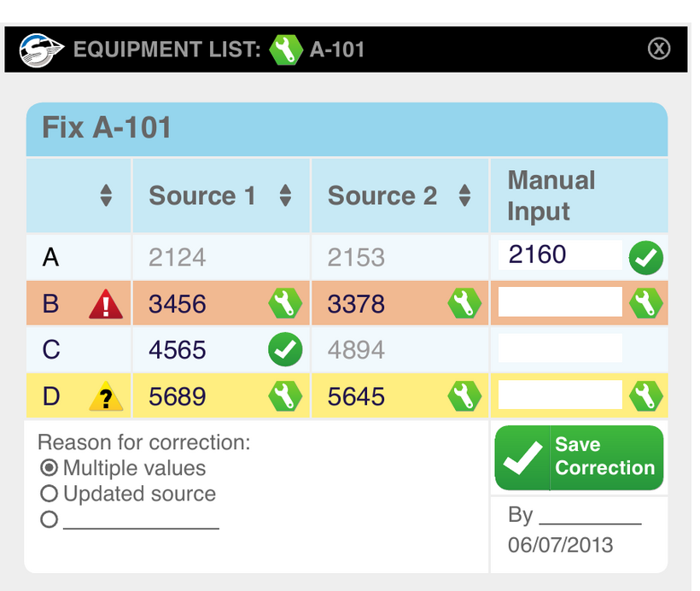This screenshot has width=700, height=591.
Task: Click the Save Correction button
Action: (579, 458)
